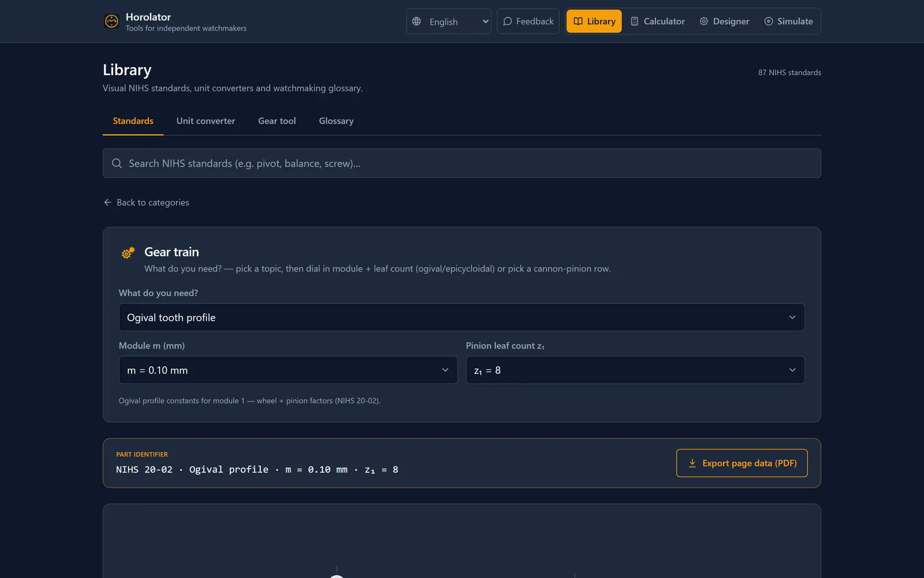
Task: Switch to the Unit converter tab
Action: (x=206, y=121)
